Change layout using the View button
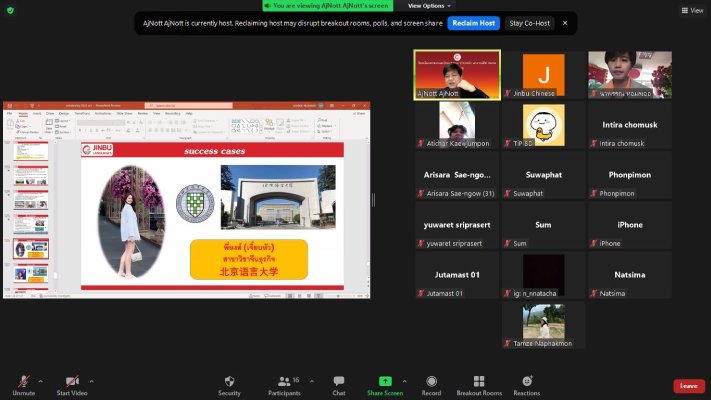711x400 pixels. tap(691, 10)
